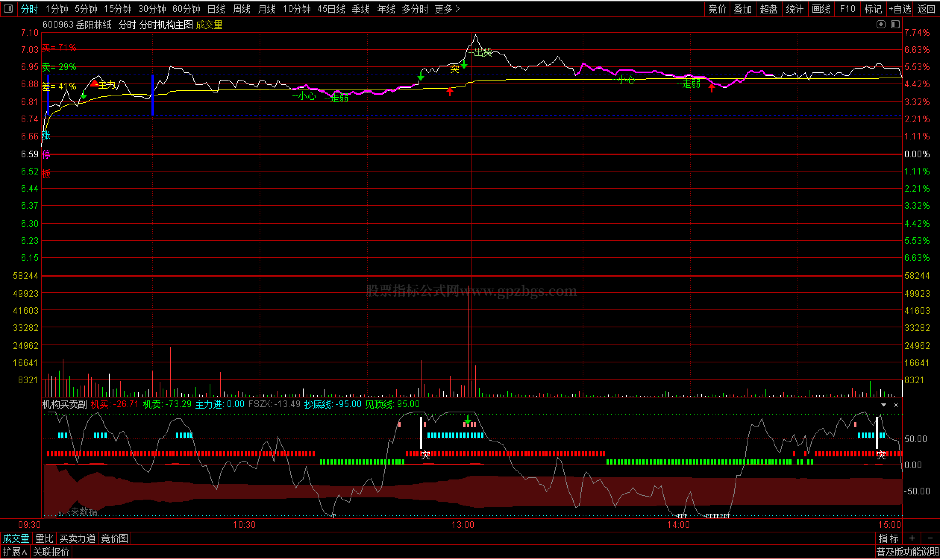Viewport: 940px width, 560px height.
Task: Open the 普及版功能说明 link
Action: [907, 553]
